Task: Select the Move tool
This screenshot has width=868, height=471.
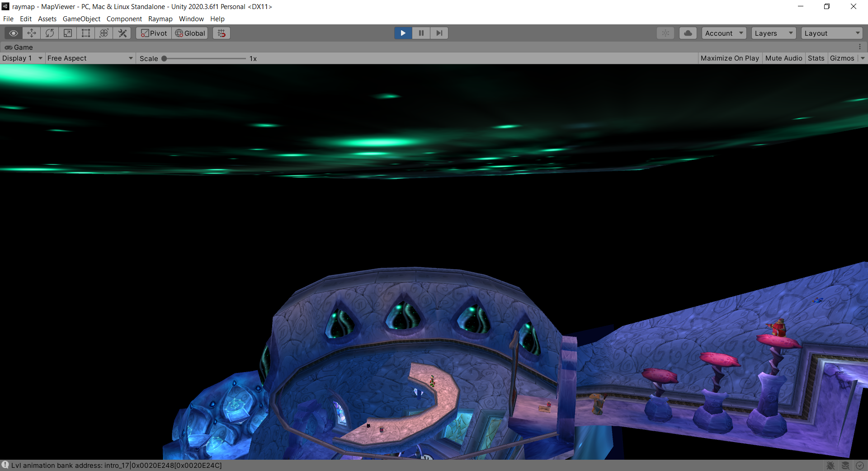Action: [x=32, y=33]
